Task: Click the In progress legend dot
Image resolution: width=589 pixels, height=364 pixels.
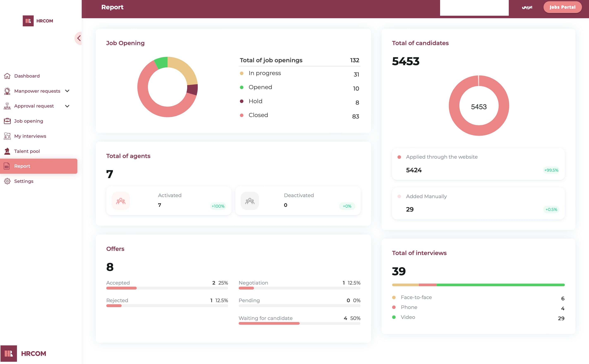Action: 242,73
